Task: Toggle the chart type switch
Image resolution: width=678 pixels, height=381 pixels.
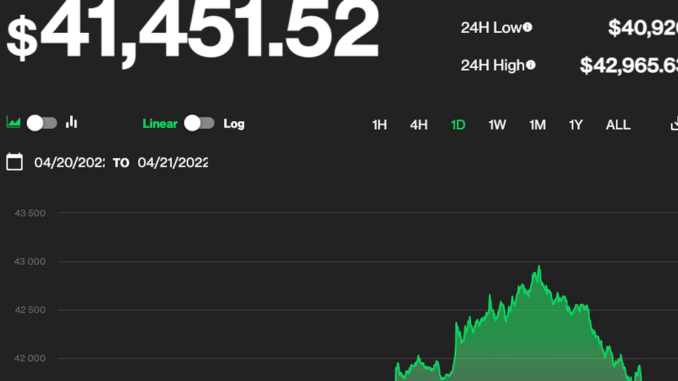Action: [x=42, y=123]
